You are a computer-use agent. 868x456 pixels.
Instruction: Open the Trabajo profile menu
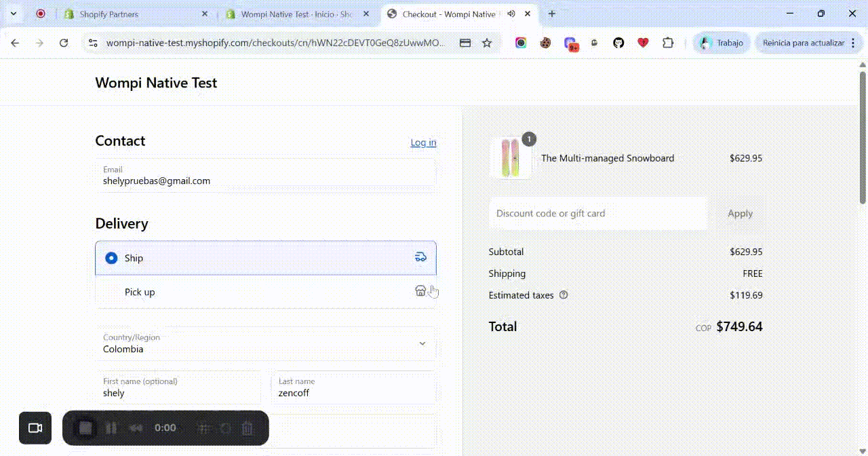coord(722,42)
